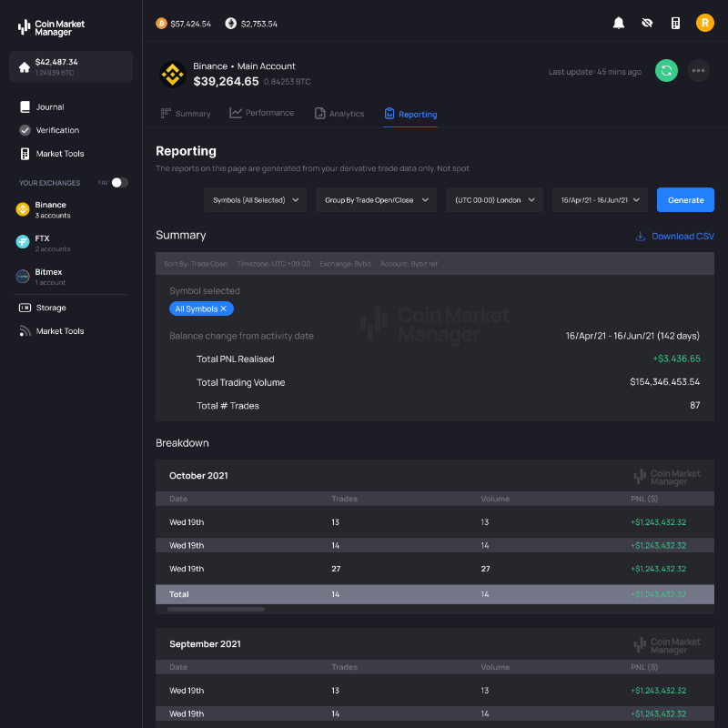Screen dimensions: 728x728
Task: Select the Reporting tab
Action: pyautogui.click(x=410, y=115)
